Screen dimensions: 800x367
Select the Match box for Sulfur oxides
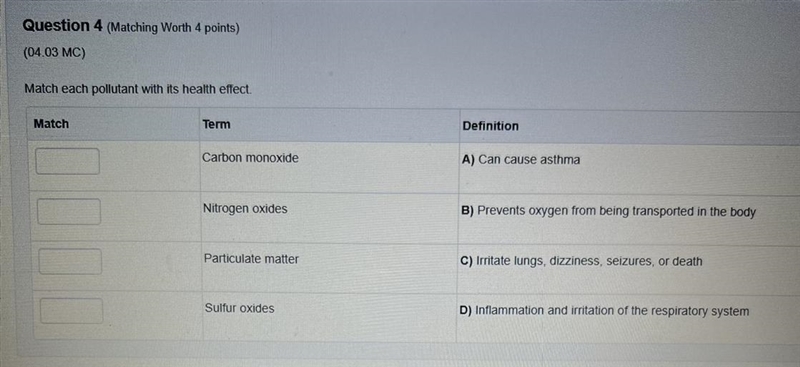tap(71, 311)
